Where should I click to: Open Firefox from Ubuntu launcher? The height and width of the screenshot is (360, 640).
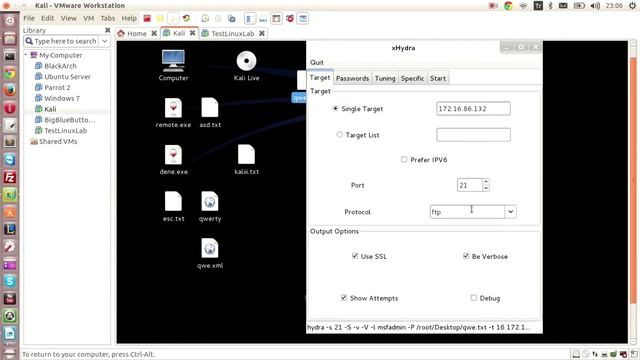click(x=10, y=90)
